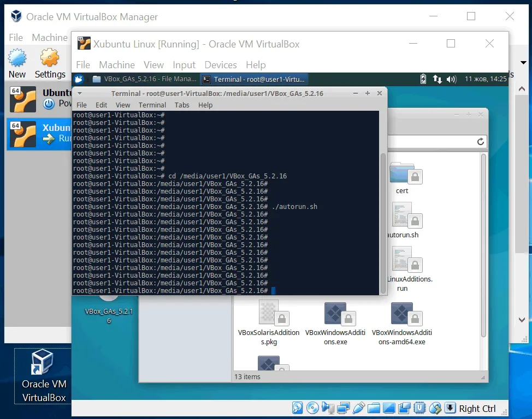Open the Terminal menu in terminal window

pos(152,105)
